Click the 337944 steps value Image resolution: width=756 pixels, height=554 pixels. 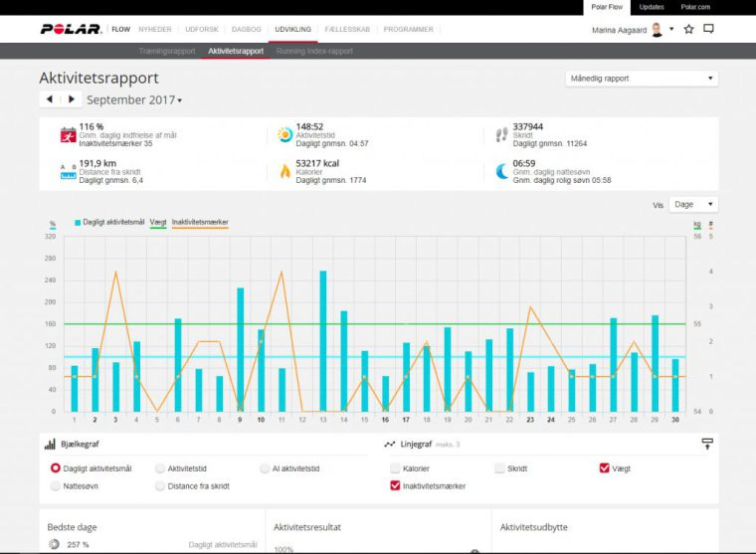click(x=527, y=126)
